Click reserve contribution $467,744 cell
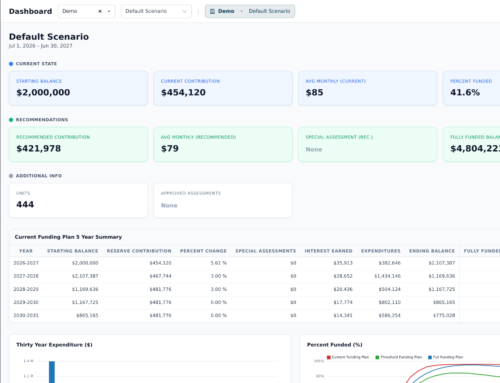The image size is (500, 383). click(x=160, y=276)
